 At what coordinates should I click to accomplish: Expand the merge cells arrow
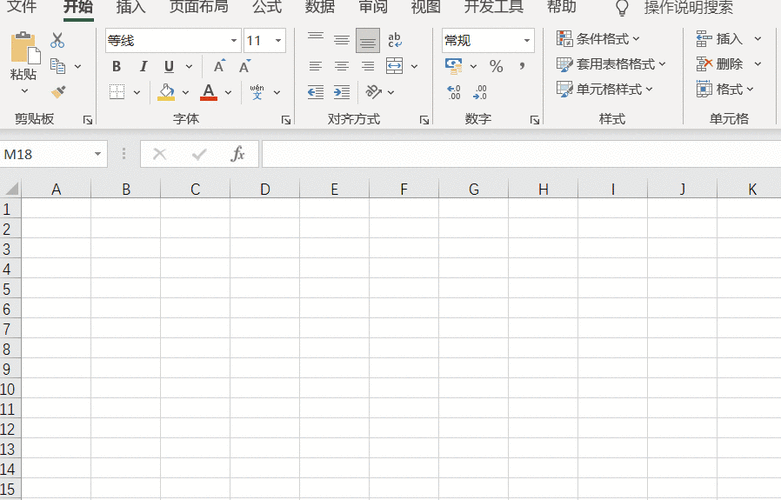[414, 66]
